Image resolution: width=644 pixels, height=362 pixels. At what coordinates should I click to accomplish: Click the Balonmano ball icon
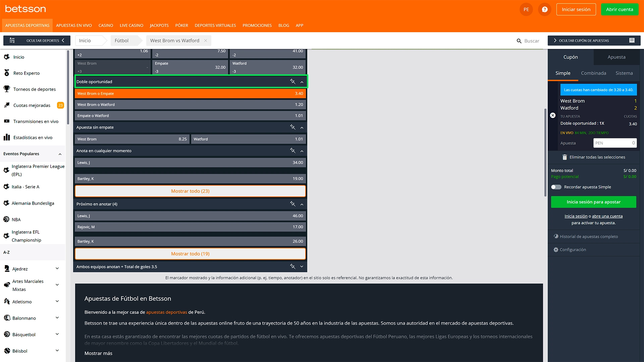click(7, 318)
